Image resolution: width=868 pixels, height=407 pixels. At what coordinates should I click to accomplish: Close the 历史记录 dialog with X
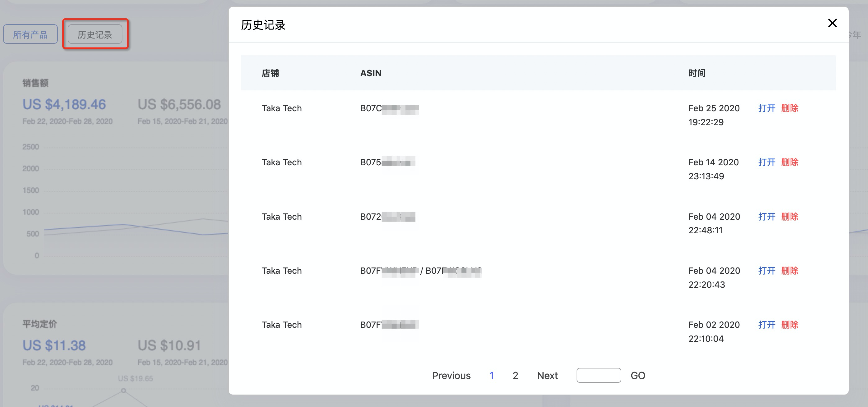pyautogui.click(x=832, y=23)
